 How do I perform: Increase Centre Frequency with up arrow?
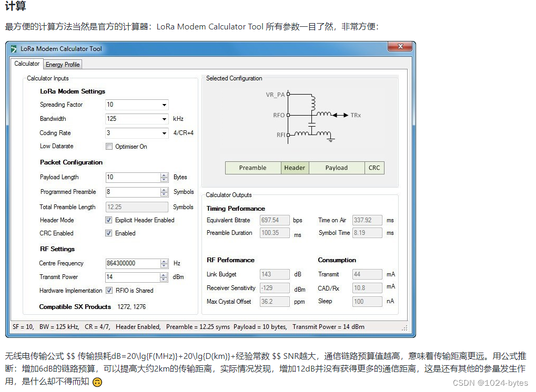pos(164,261)
